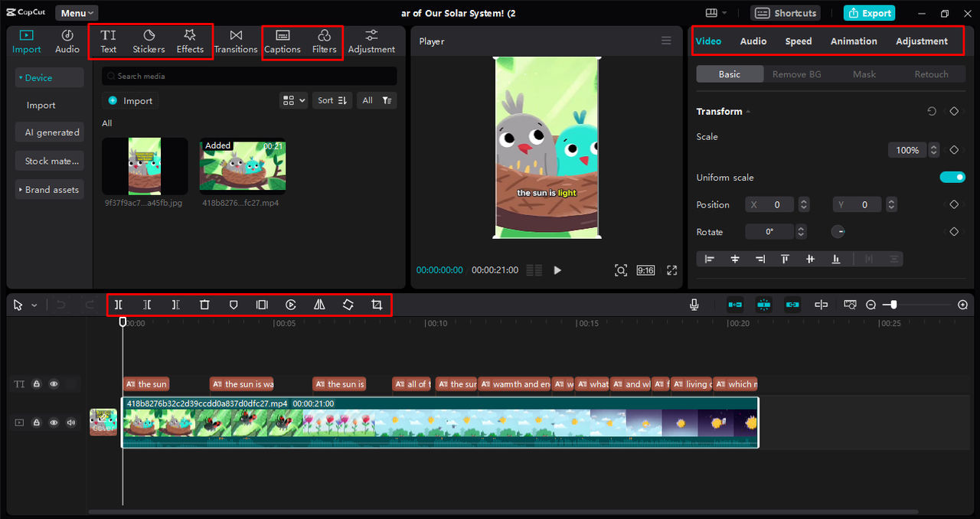Image resolution: width=980 pixels, height=519 pixels.
Task: Select the Crop tool icon
Action: click(376, 305)
